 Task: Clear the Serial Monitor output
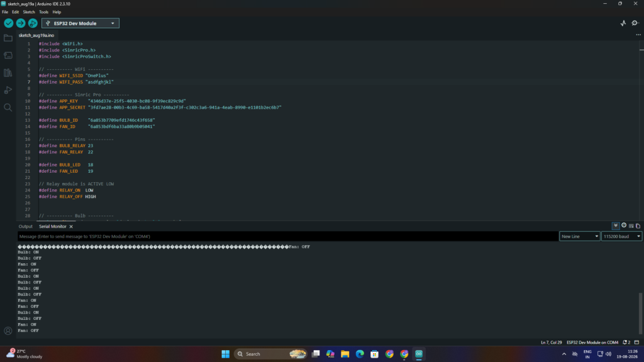(x=631, y=226)
